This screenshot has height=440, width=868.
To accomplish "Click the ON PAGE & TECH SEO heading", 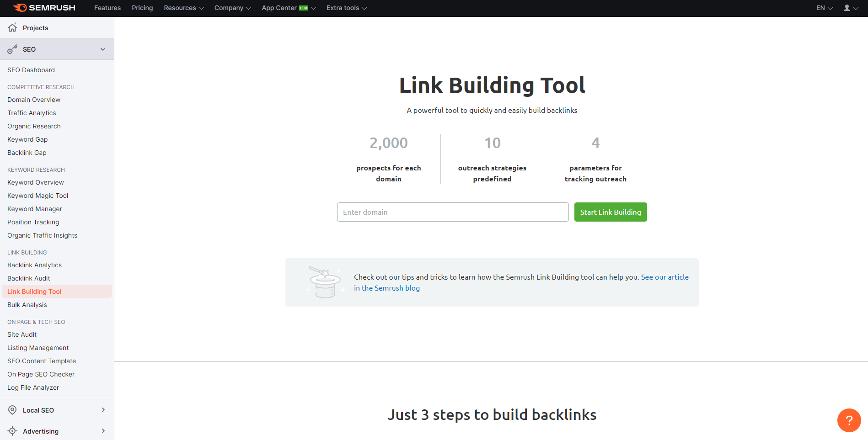I will [36, 322].
